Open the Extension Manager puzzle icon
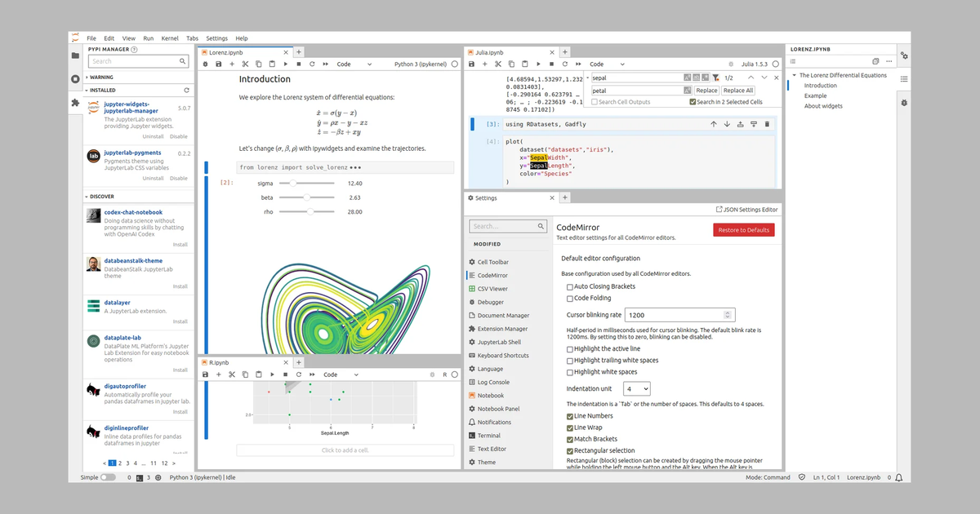This screenshot has width=980, height=514. 75,103
